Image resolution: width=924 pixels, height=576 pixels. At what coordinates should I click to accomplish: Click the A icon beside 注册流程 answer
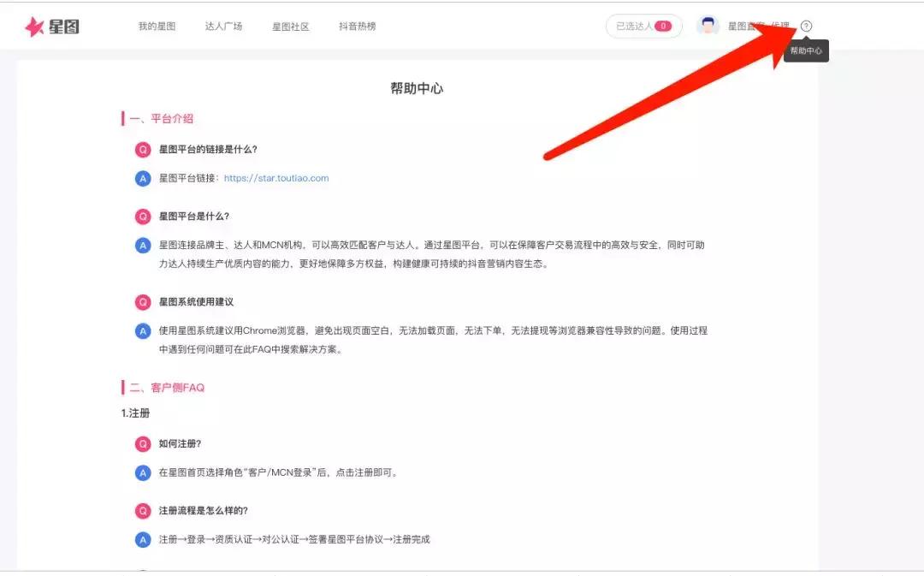pyautogui.click(x=143, y=539)
